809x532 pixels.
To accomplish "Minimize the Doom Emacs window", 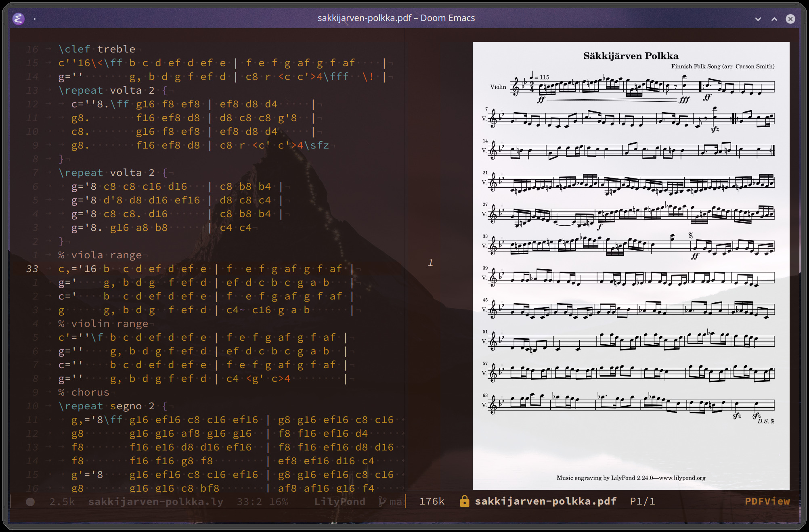I will pyautogui.click(x=758, y=19).
